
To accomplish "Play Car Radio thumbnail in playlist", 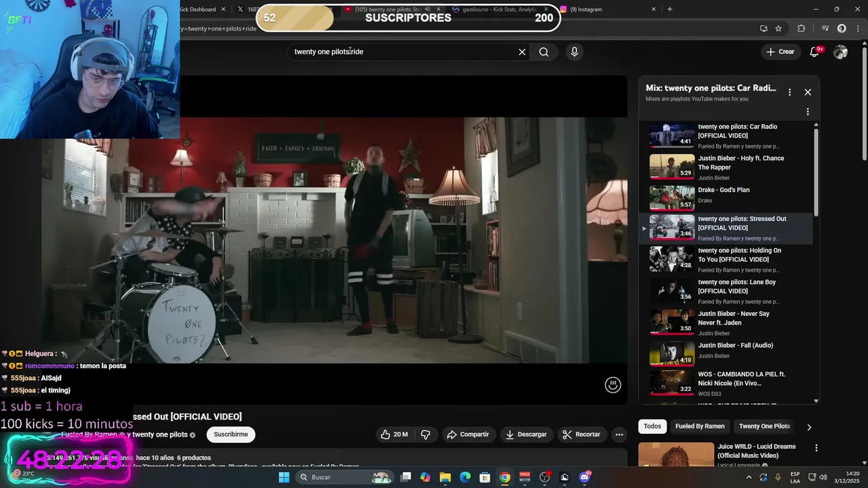I will pos(672,135).
